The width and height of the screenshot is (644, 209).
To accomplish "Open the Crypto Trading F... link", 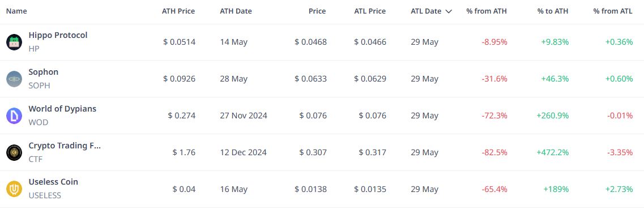I will [65, 146].
